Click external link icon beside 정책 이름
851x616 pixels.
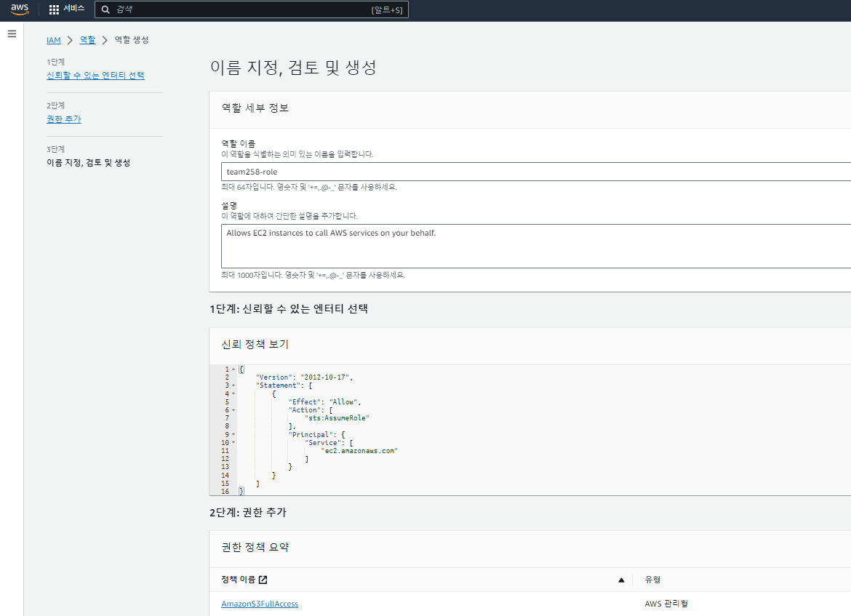pyautogui.click(x=263, y=580)
